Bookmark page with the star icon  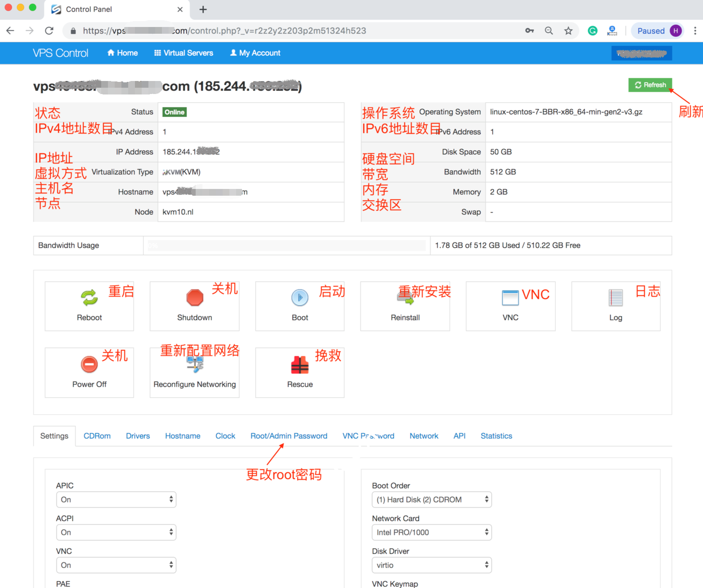coord(569,31)
